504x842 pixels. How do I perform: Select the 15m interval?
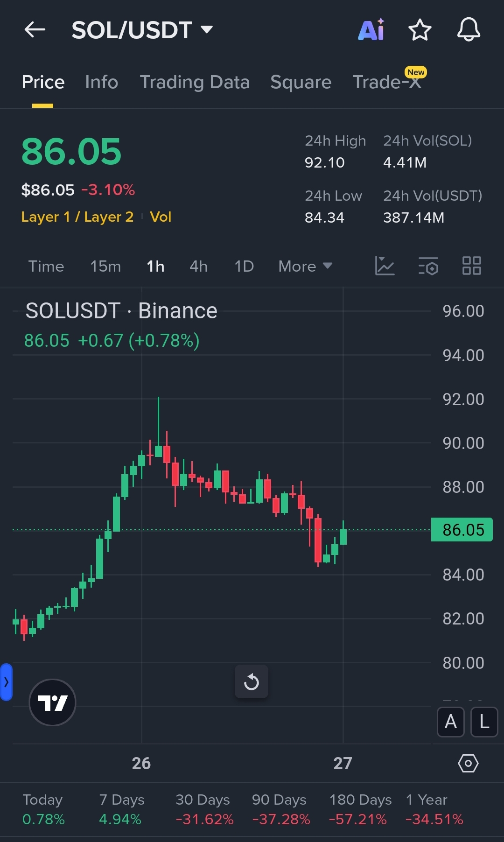point(105,266)
